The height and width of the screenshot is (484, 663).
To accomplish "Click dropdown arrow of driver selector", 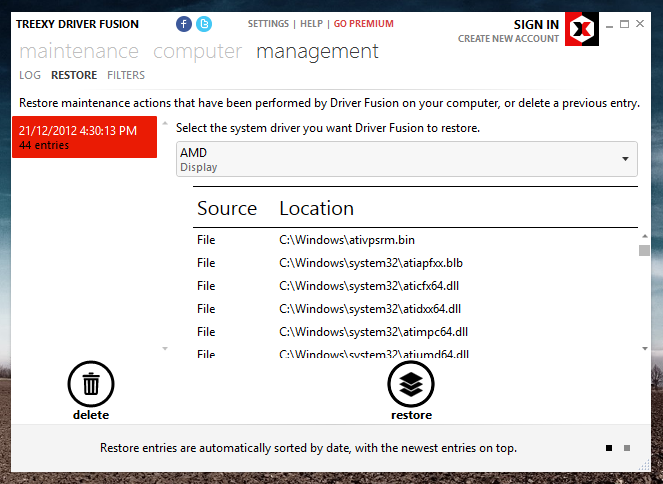I will pos(625,159).
